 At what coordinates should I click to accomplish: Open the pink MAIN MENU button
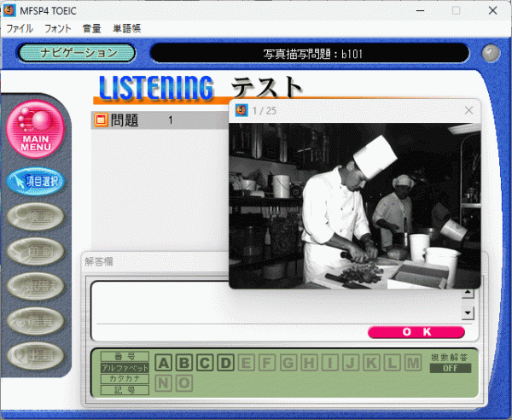[35, 130]
